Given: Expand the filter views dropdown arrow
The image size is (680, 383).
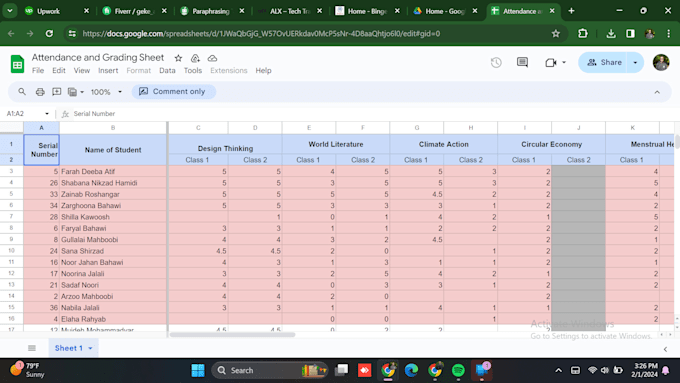Looking at the screenshot, I should [82, 92].
